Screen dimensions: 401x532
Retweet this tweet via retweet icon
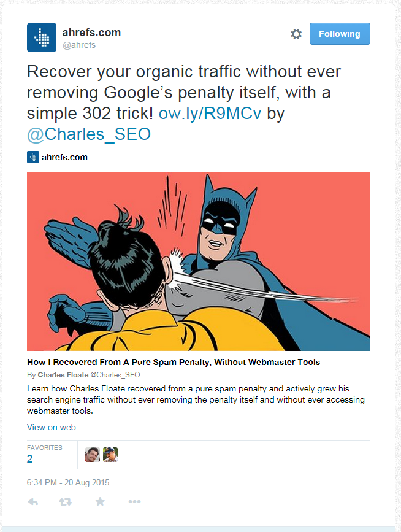[x=66, y=501]
